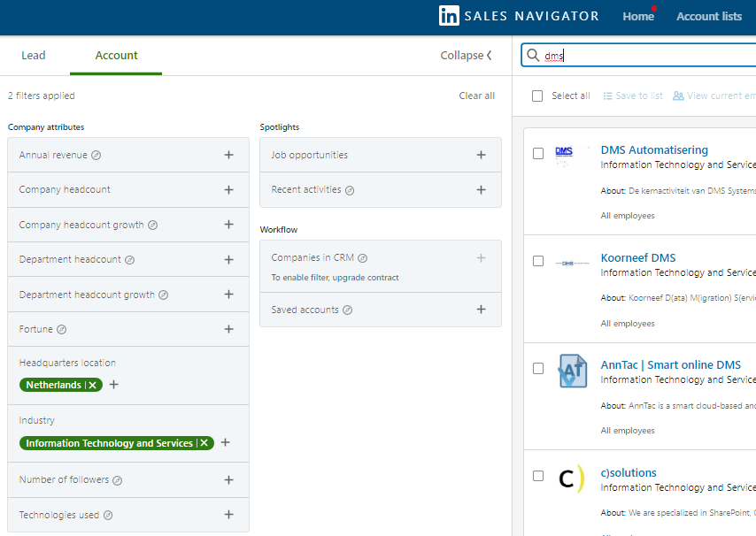Image resolution: width=756 pixels, height=536 pixels.
Task: Switch to the Lead tab
Action: 34,56
